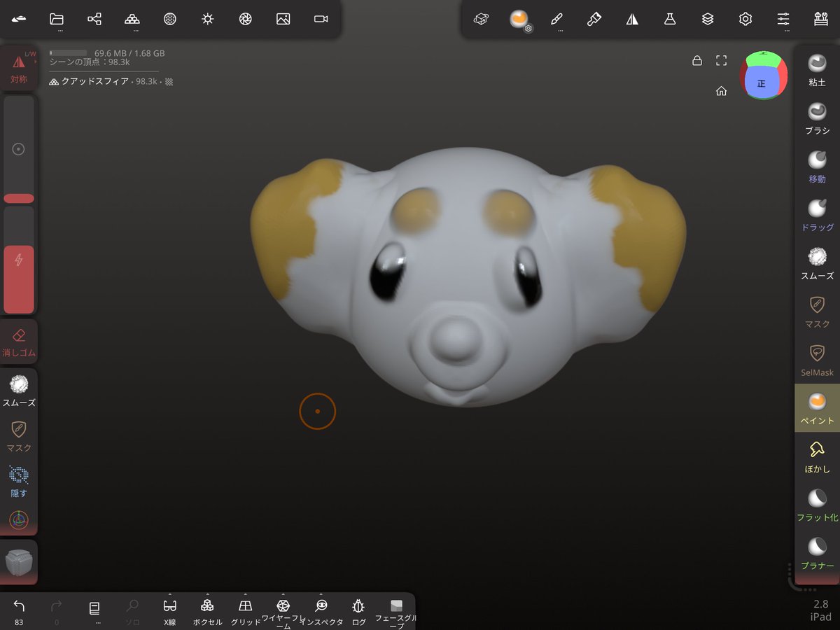
Task: Open the gizmo tool in left sidebar
Action: click(19, 519)
